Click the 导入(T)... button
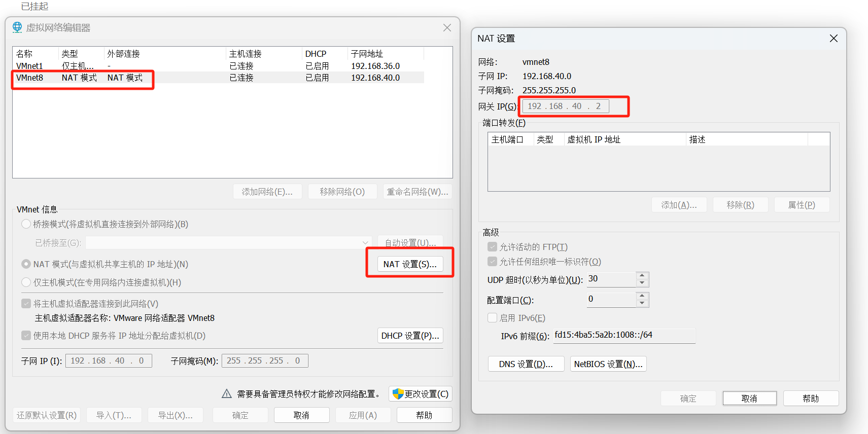Image resolution: width=868 pixels, height=434 pixels. coord(114,415)
